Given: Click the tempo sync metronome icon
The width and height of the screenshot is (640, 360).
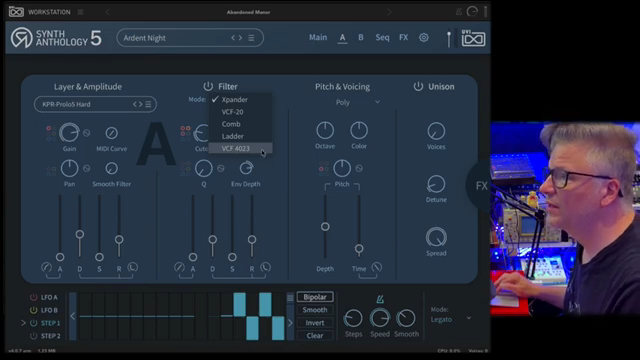Looking at the screenshot, I should pos(380,300).
